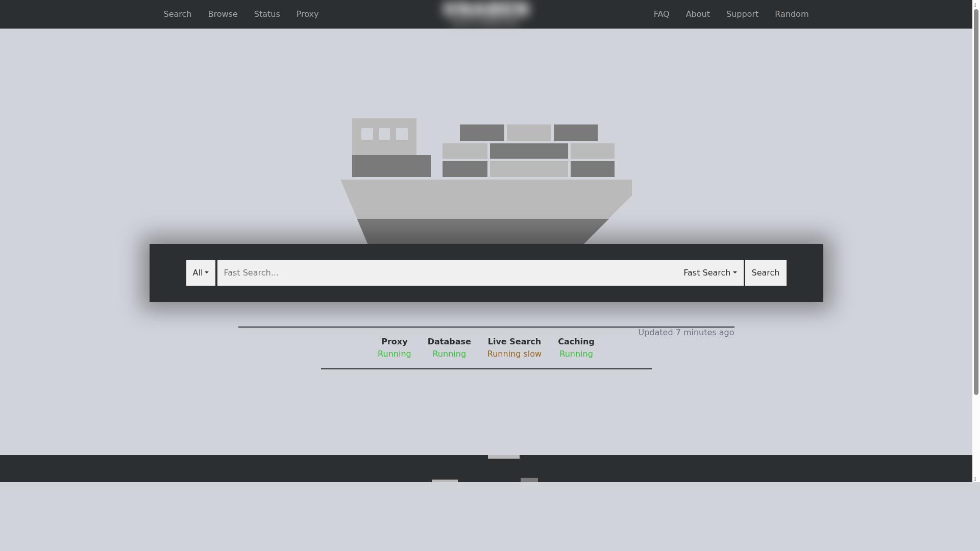Navigate to the Proxy page
The height and width of the screenshot is (551, 980).
(307, 14)
